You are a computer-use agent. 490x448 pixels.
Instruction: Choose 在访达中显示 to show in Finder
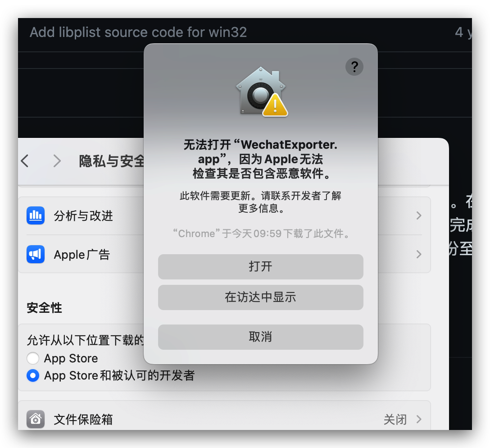click(x=261, y=297)
